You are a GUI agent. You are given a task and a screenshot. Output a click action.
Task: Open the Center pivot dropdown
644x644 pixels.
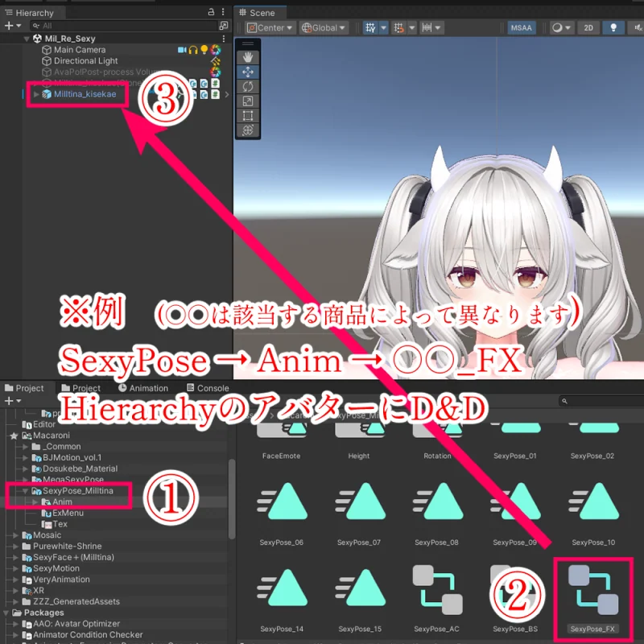[270, 28]
